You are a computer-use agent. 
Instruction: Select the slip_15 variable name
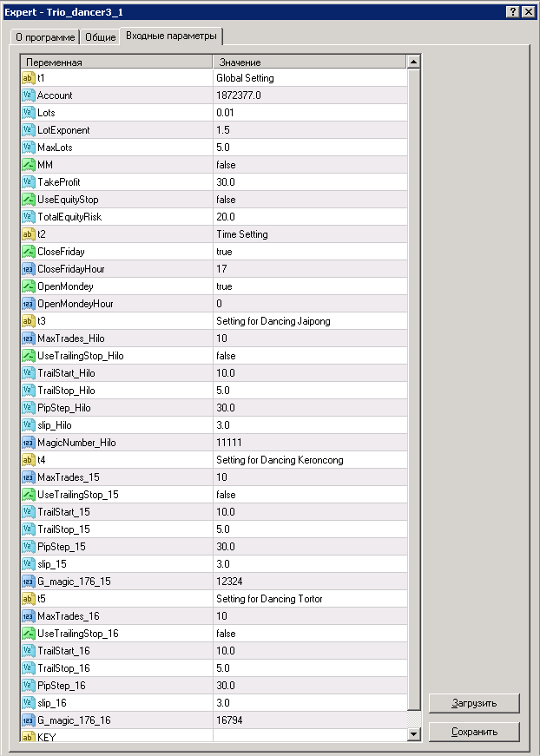point(52,564)
